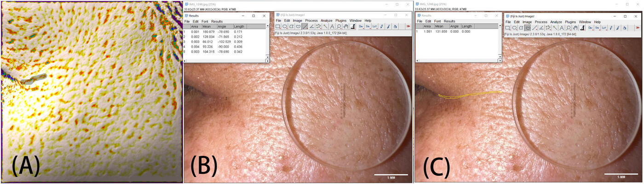Select the Straight Line tool in panel B
Image resolution: width=644 pixels, height=184 pixels.
305,27
